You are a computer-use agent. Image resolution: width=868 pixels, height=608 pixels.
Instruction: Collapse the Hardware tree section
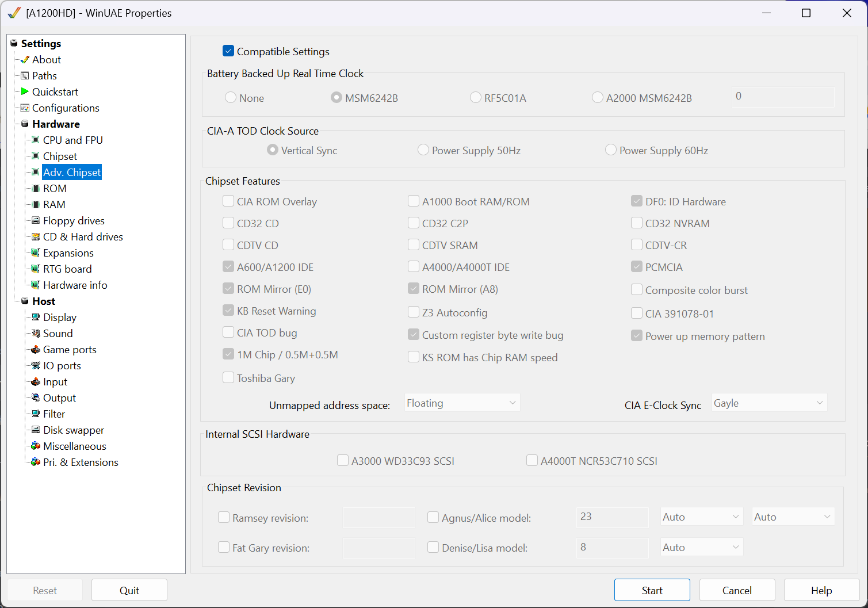click(25, 124)
